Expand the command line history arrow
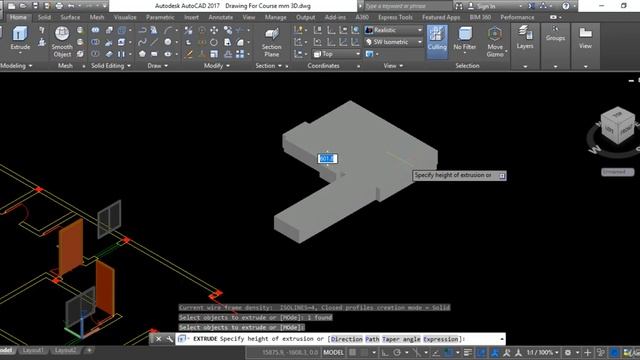This screenshot has height=360, width=640. click(502, 339)
